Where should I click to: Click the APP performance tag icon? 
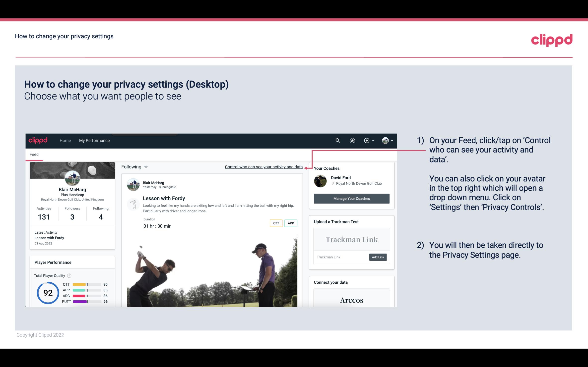[x=291, y=223]
